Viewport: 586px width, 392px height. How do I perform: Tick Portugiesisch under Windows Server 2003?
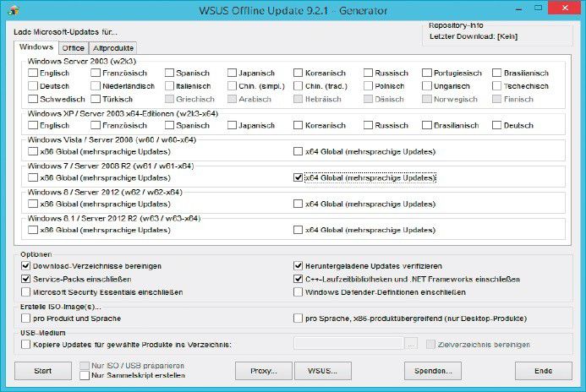click(427, 73)
